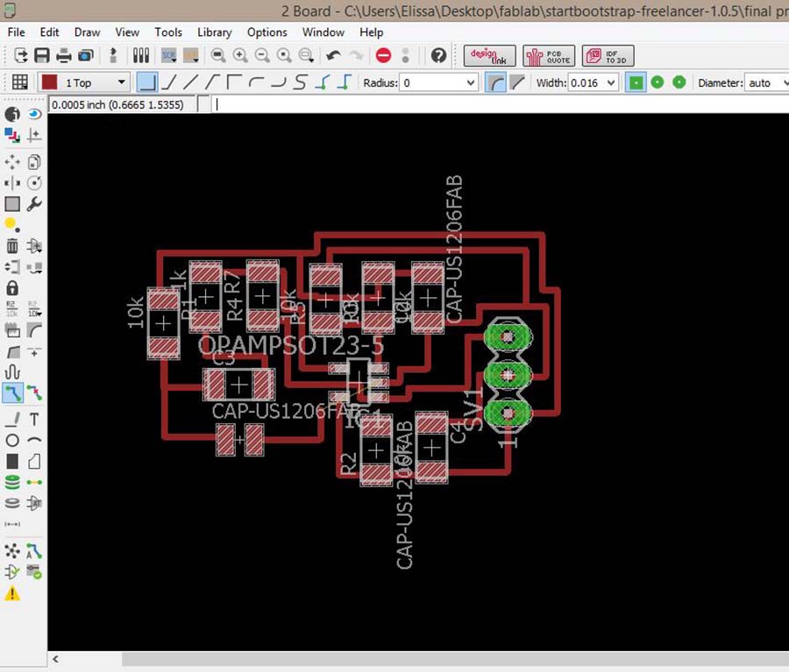Screen dimensions: 789x672
Task: Select square via shape
Action: point(636,82)
